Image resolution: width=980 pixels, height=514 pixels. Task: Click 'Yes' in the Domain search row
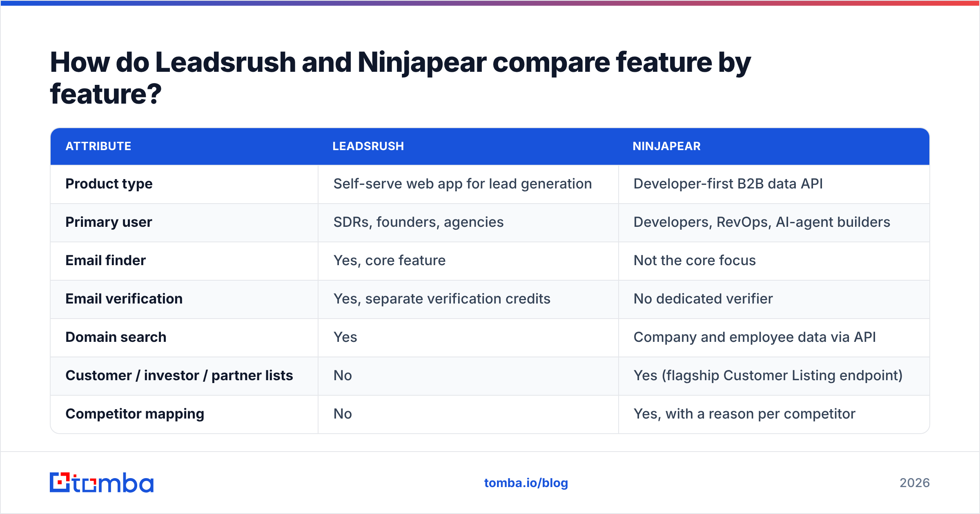[345, 337]
